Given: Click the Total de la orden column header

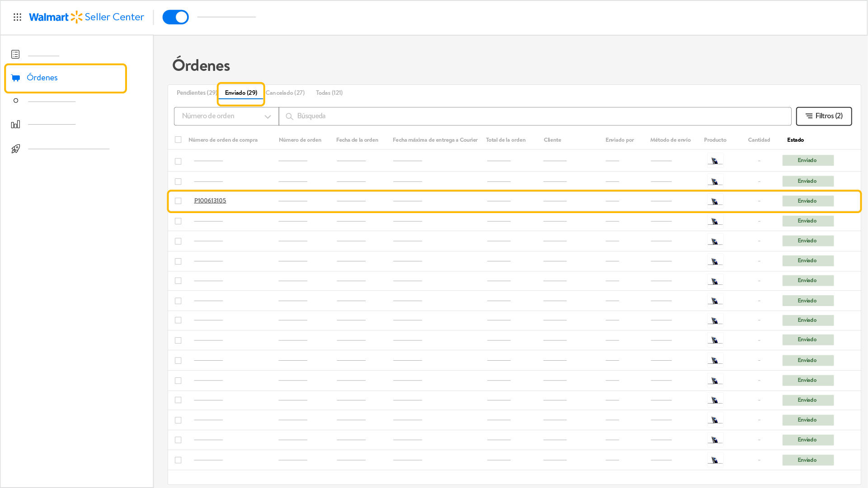Looking at the screenshot, I should pos(506,140).
